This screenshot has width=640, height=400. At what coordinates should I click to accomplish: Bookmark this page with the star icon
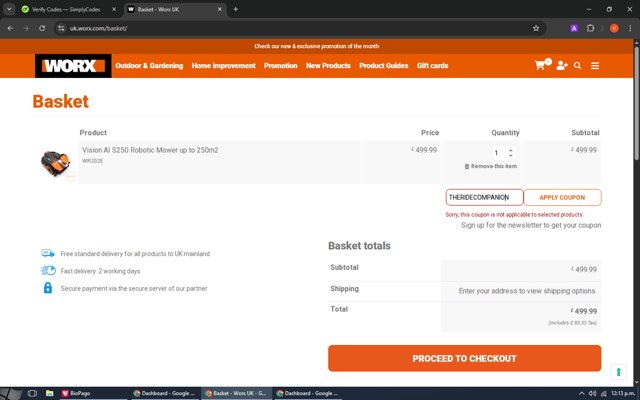point(536,28)
